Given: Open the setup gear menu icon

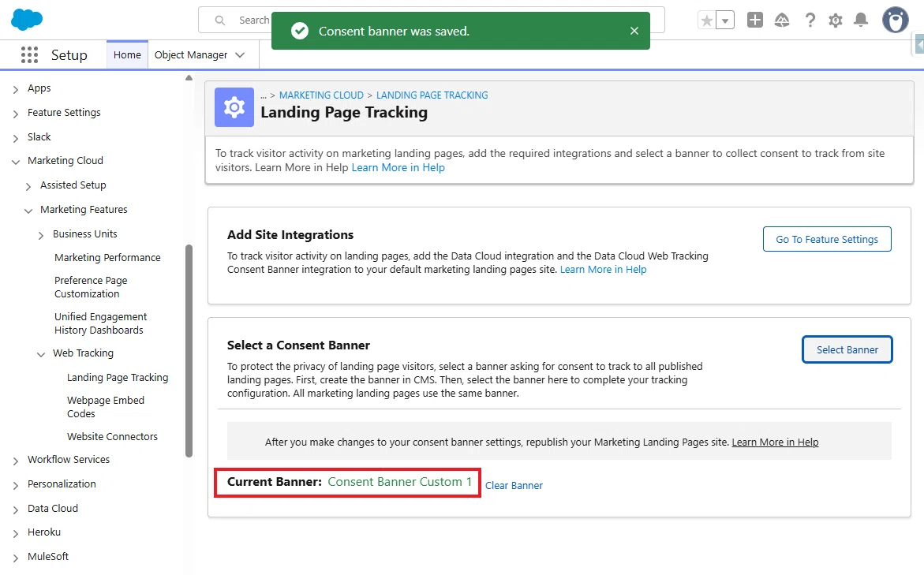Looking at the screenshot, I should 836,21.
